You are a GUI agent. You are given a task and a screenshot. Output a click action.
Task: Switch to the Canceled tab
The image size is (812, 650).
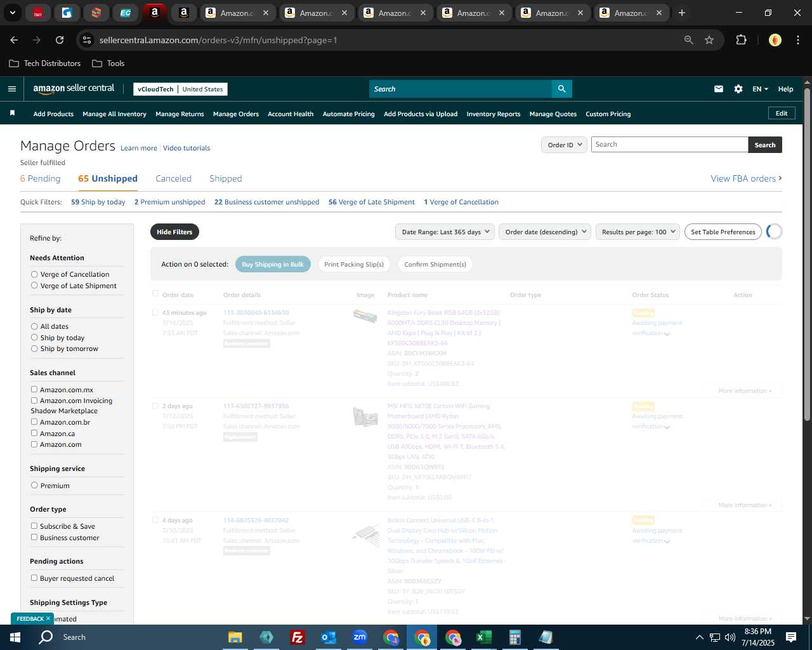point(173,178)
